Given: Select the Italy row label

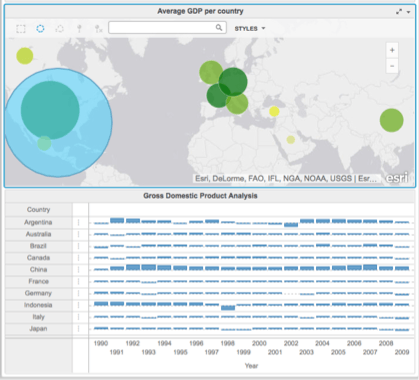Looking at the screenshot, I should coord(39,317).
